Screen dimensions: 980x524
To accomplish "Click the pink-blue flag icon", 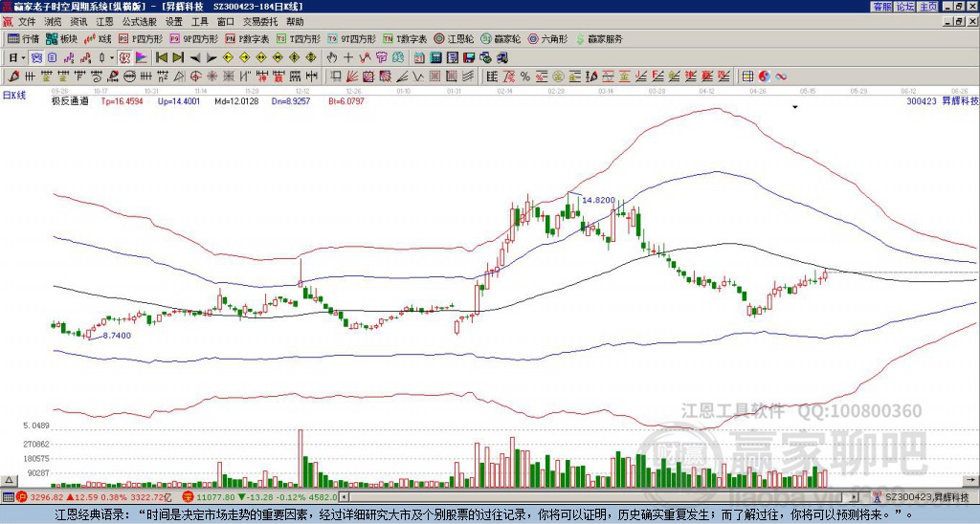I will point(142,58).
